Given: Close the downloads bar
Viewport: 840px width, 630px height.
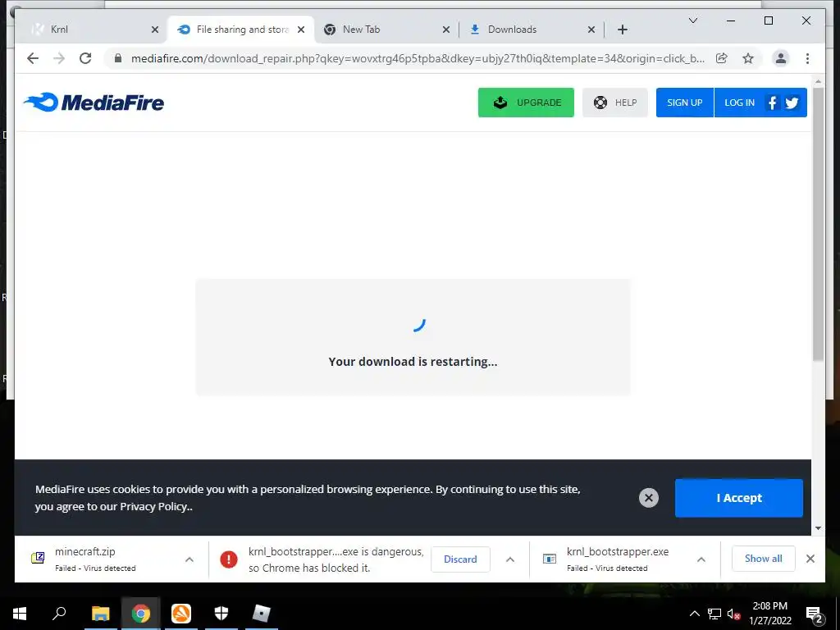Looking at the screenshot, I should point(810,559).
